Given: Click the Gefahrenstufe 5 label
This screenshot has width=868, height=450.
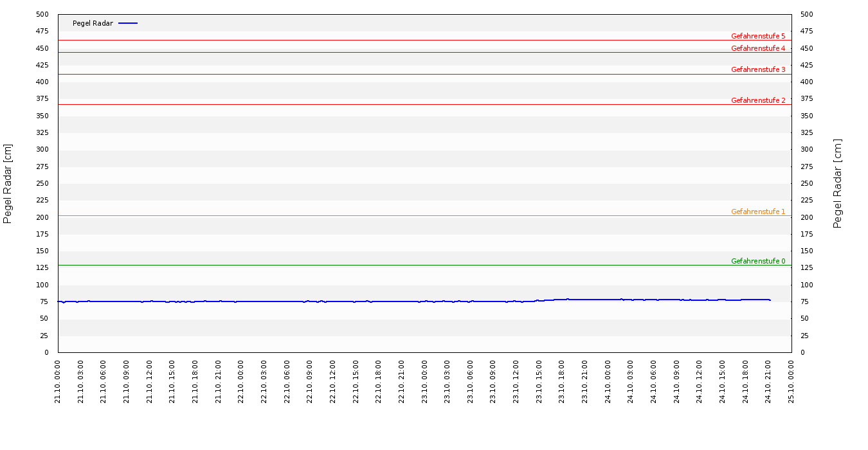Looking at the screenshot, I should [758, 36].
